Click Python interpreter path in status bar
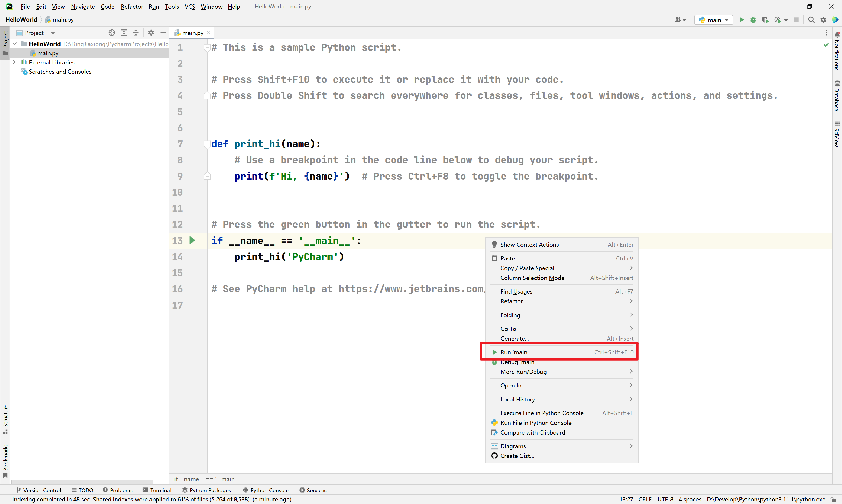Screen dimensions: 842x504 [x=766, y=499]
